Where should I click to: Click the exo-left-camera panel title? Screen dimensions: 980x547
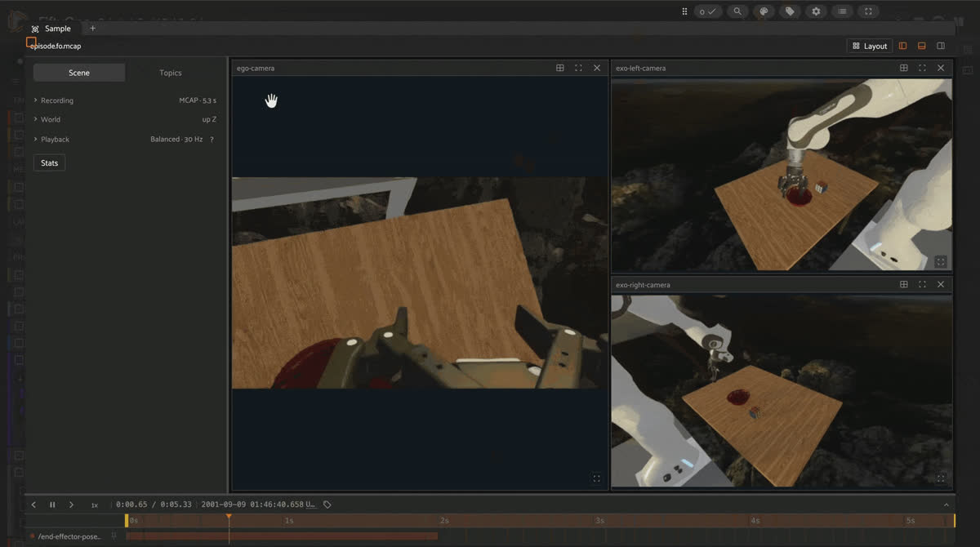click(x=641, y=69)
